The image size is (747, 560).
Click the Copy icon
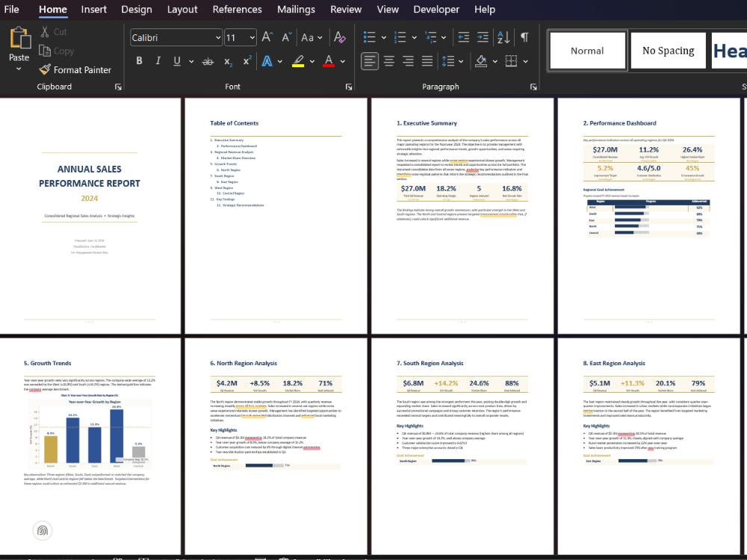[x=45, y=51]
